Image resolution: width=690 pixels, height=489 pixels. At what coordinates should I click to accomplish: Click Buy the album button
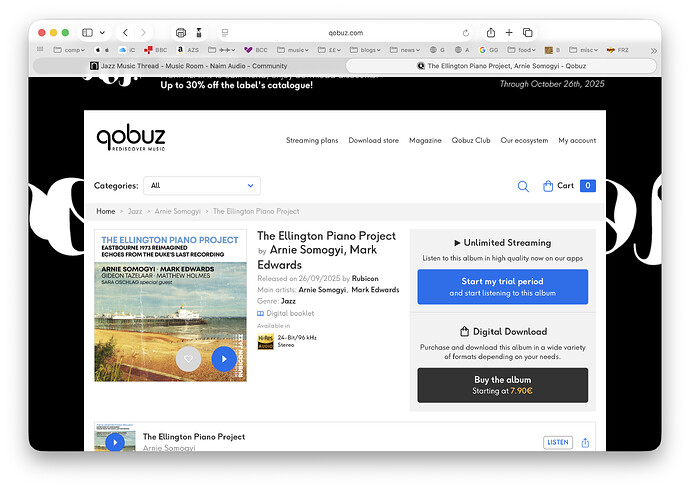pyautogui.click(x=503, y=385)
